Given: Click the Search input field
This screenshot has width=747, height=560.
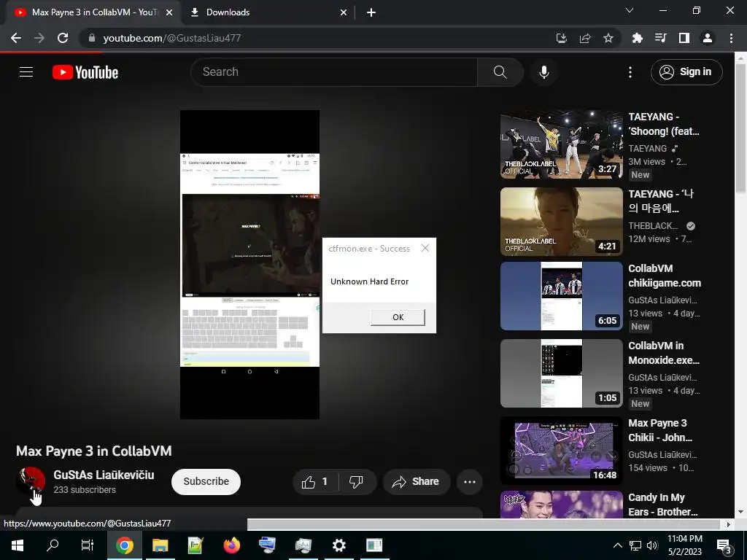Looking at the screenshot, I should click(x=333, y=72).
